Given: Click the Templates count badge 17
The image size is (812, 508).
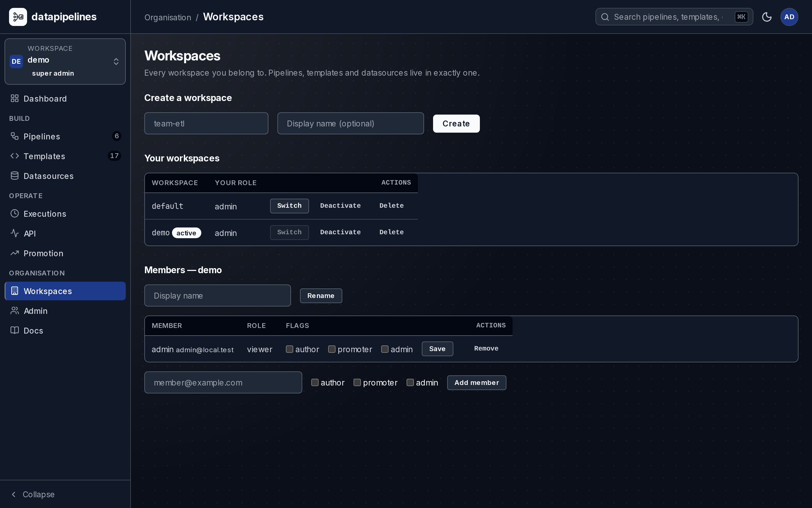Looking at the screenshot, I should click(x=114, y=156).
